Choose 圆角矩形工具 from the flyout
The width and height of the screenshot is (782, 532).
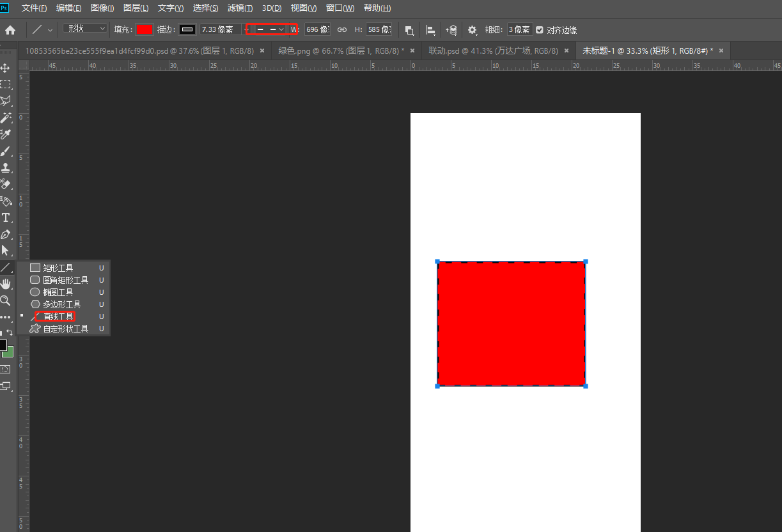coord(64,280)
